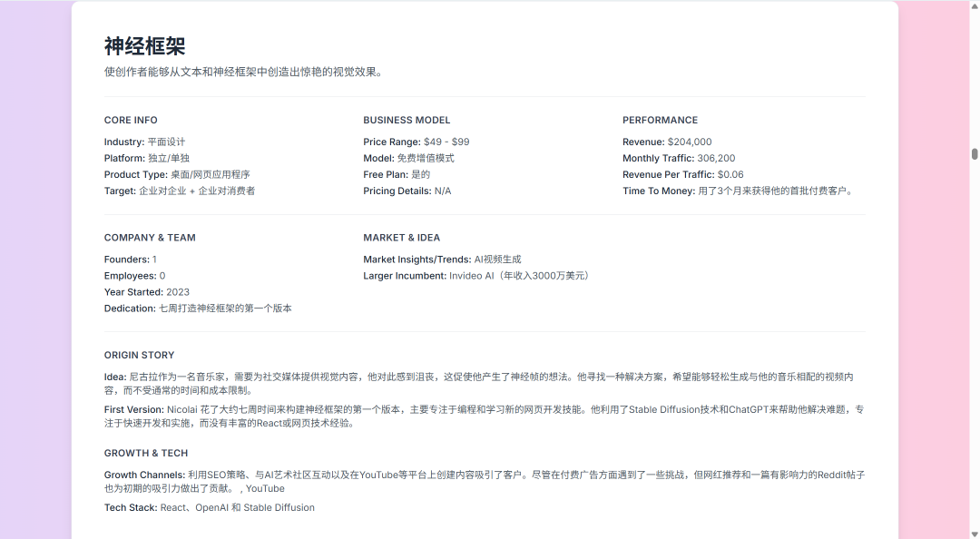This screenshot has height=539, width=980.
Task: Click the Tech Stack: label
Action: click(x=131, y=508)
